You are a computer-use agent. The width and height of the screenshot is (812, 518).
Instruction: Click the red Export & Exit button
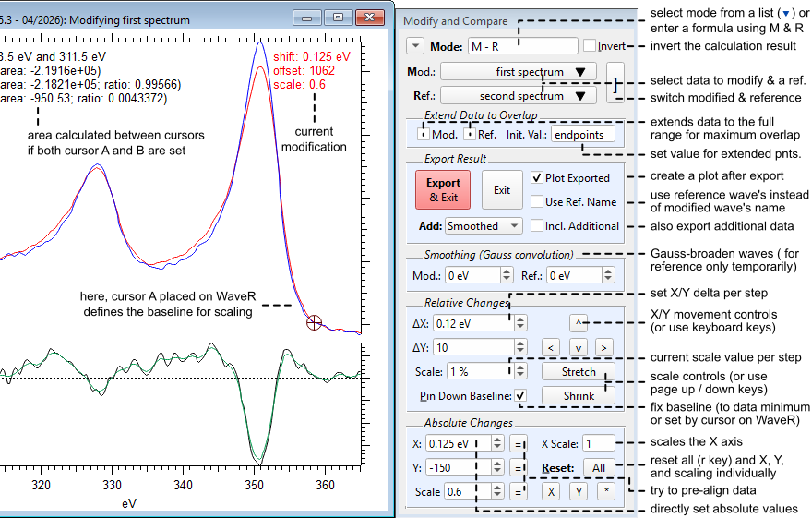click(x=444, y=190)
